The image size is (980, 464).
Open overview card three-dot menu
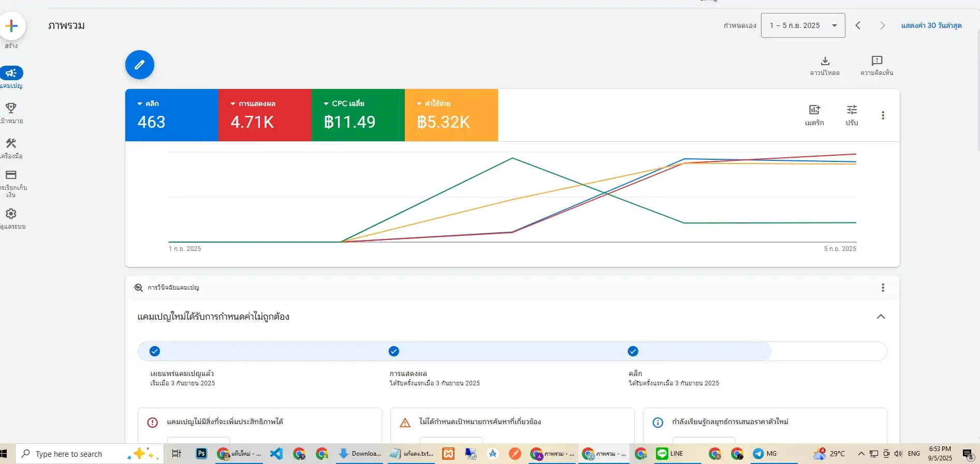pyautogui.click(x=883, y=115)
